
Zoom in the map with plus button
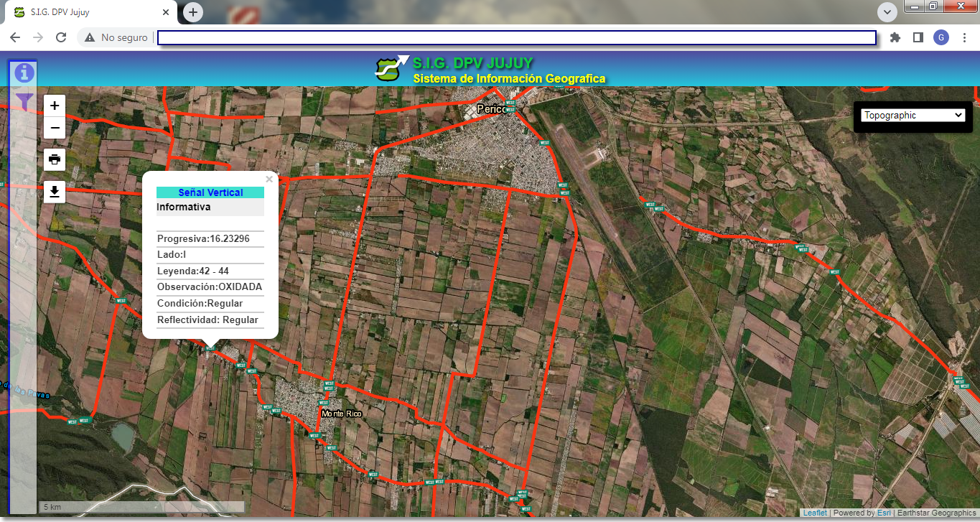click(55, 106)
